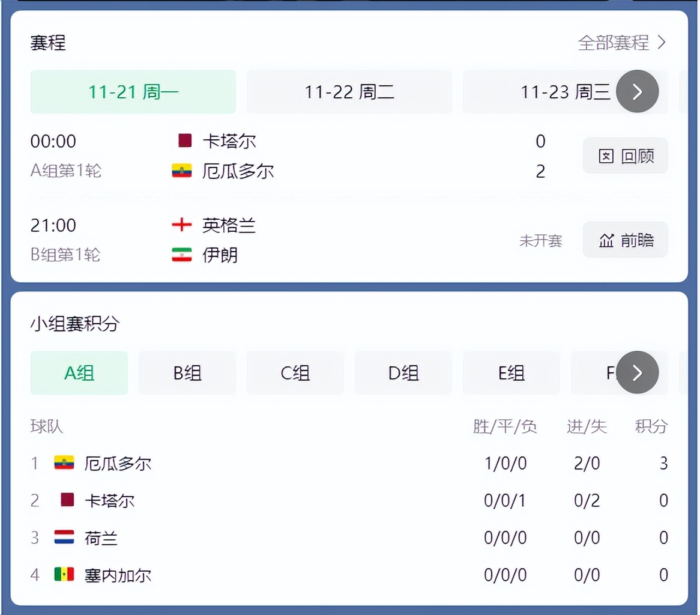Expand more dates with the schedule right arrow
The height and width of the screenshot is (615, 700).
pyautogui.click(x=638, y=91)
